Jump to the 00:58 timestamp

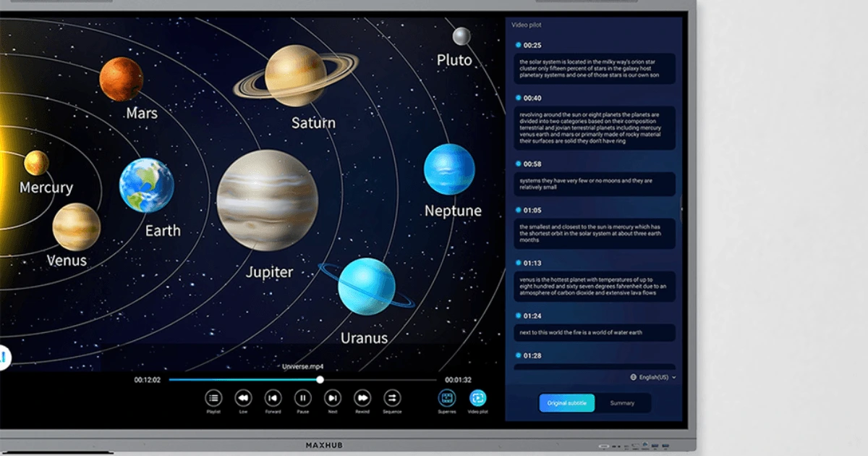pos(532,164)
